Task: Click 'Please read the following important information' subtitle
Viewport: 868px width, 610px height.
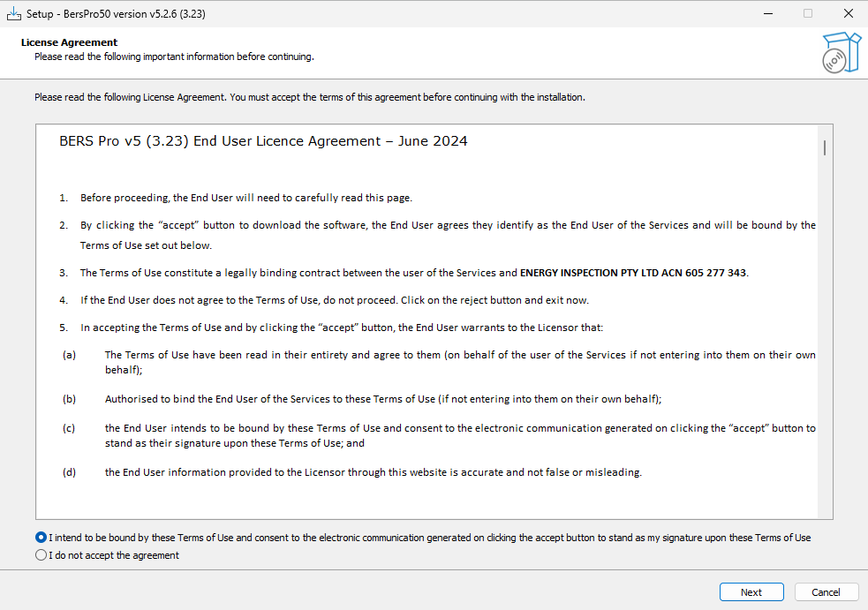Action: click(174, 56)
